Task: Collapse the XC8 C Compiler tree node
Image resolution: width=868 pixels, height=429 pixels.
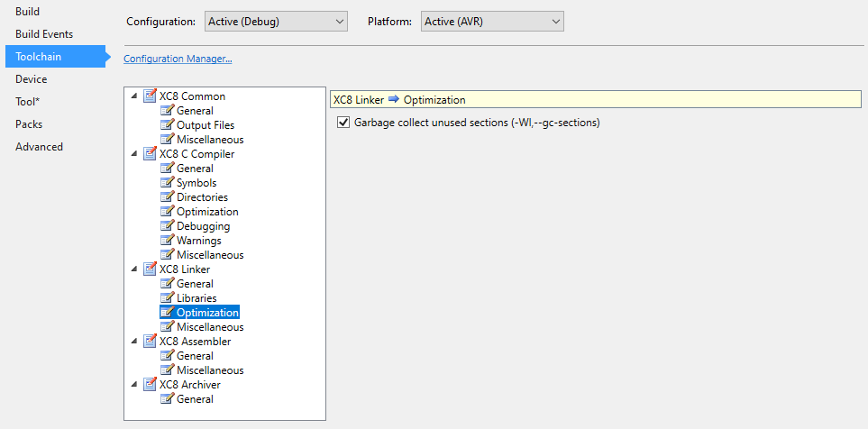Action: click(135, 154)
